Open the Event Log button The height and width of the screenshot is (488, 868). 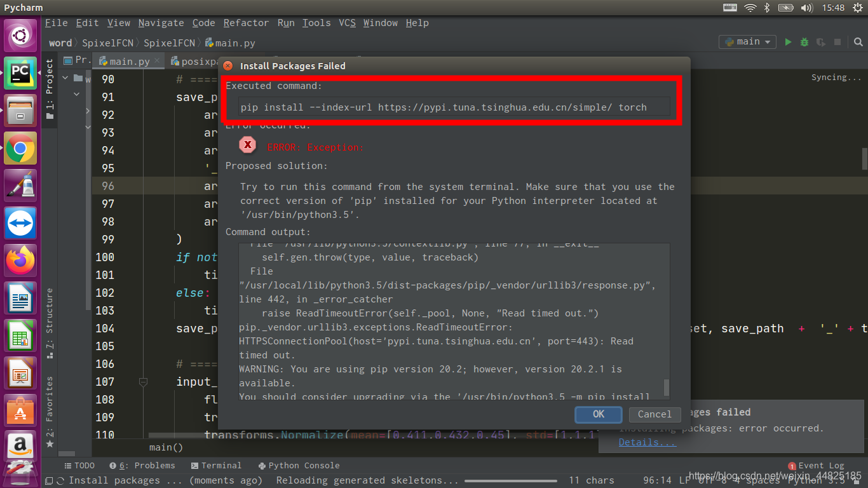pos(817,466)
